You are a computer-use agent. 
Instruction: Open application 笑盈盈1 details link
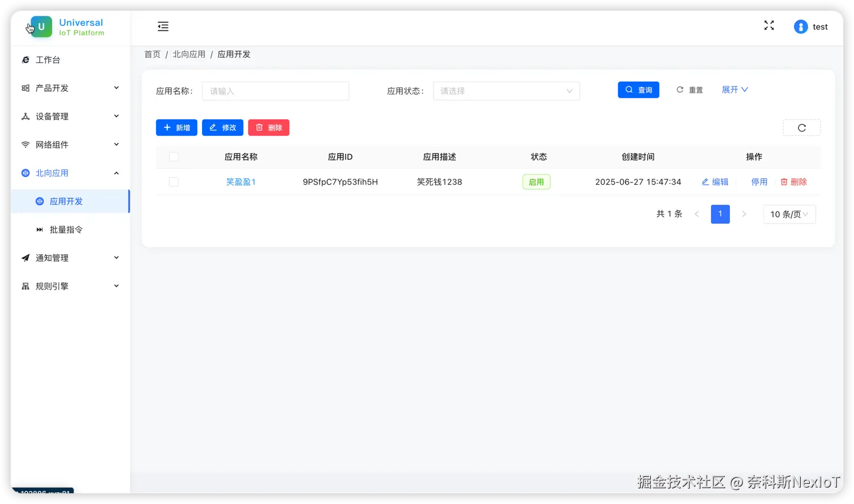click(x=240, y=182)
